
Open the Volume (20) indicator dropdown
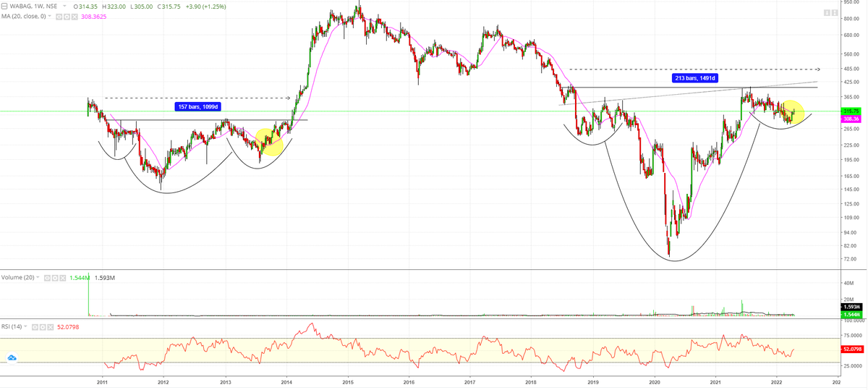tap(38, 277)
